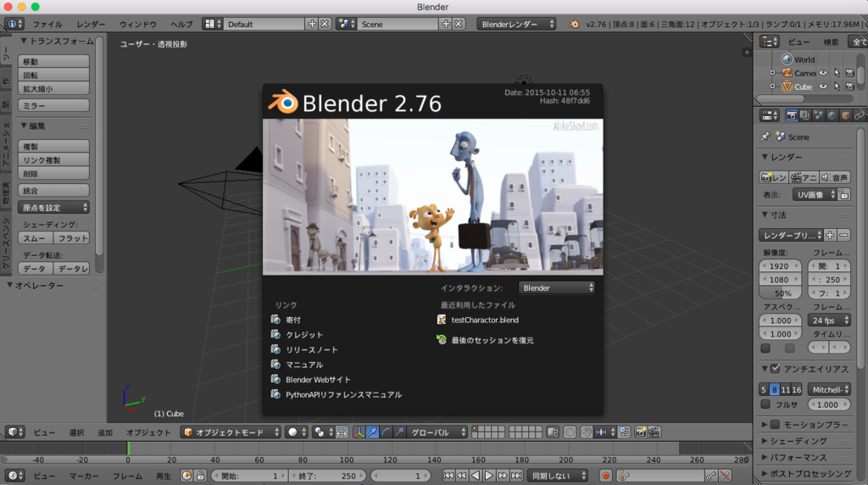This screenshot has width=868, height=485.
Task: Open the Blenderレンダー engine dropdown
Action: (516, 24)
